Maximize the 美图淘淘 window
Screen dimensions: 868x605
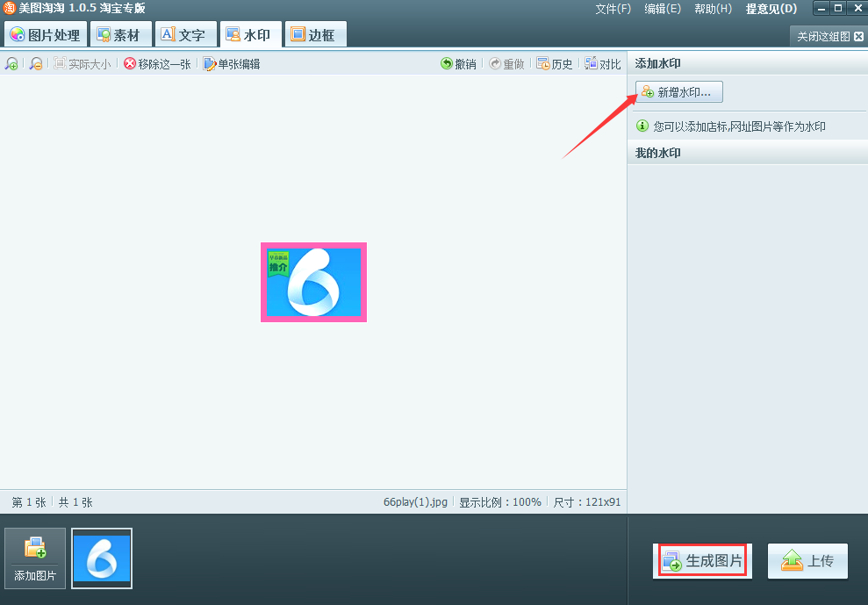(838, 8)
